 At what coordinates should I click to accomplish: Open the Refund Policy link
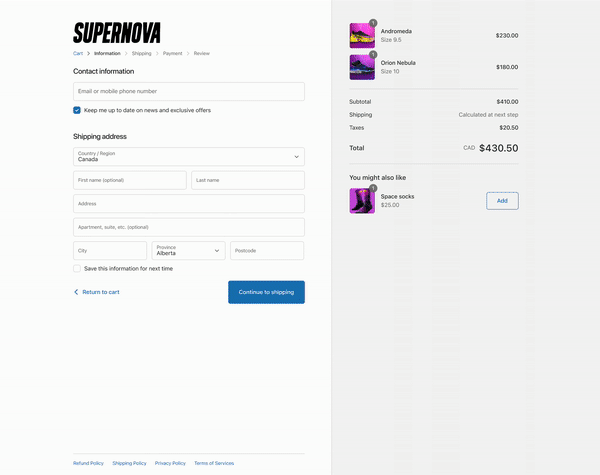tap(88, 463)
